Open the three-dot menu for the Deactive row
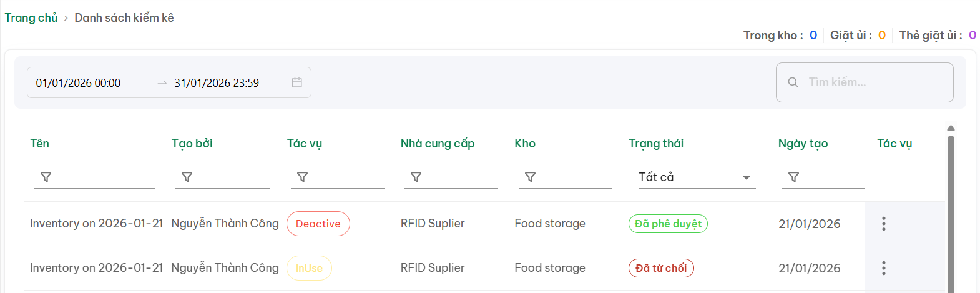Viewport: 980px width, 293px height. pyautogui.click(x=883, y=224)
